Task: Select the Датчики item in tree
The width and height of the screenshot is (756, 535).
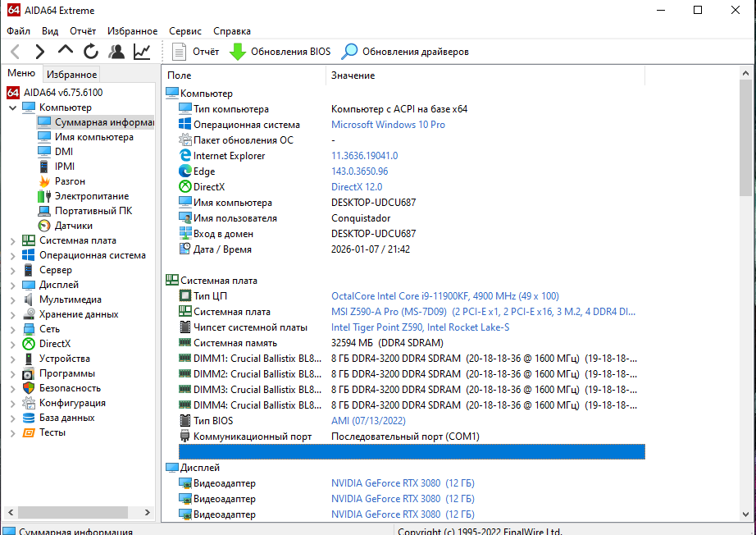Action: tap(73, 226)
